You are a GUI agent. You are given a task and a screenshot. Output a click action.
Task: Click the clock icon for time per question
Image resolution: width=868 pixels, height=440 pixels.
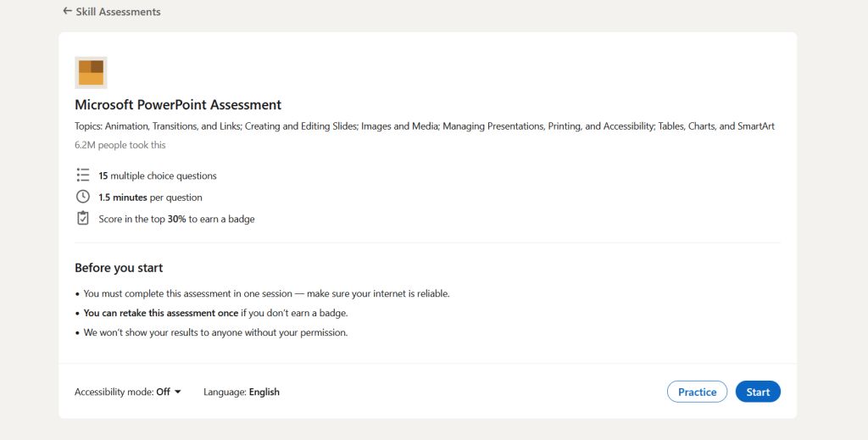tap(83, 197)
